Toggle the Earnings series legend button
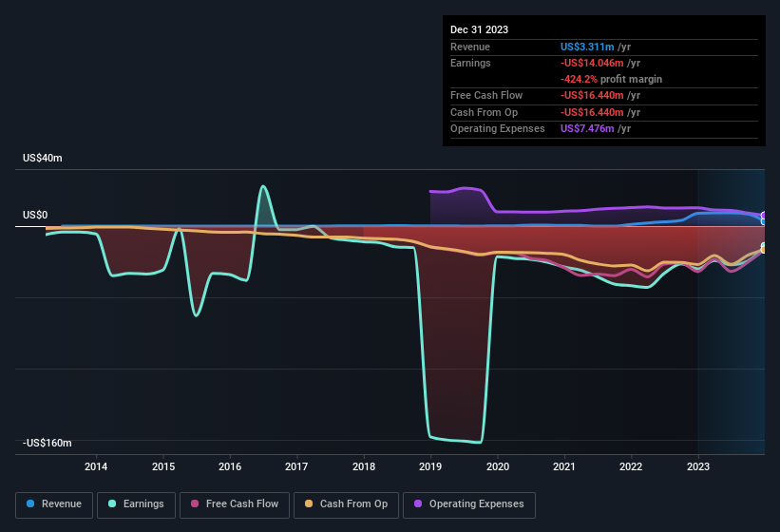The image size is (780, 532). (136, 504)
